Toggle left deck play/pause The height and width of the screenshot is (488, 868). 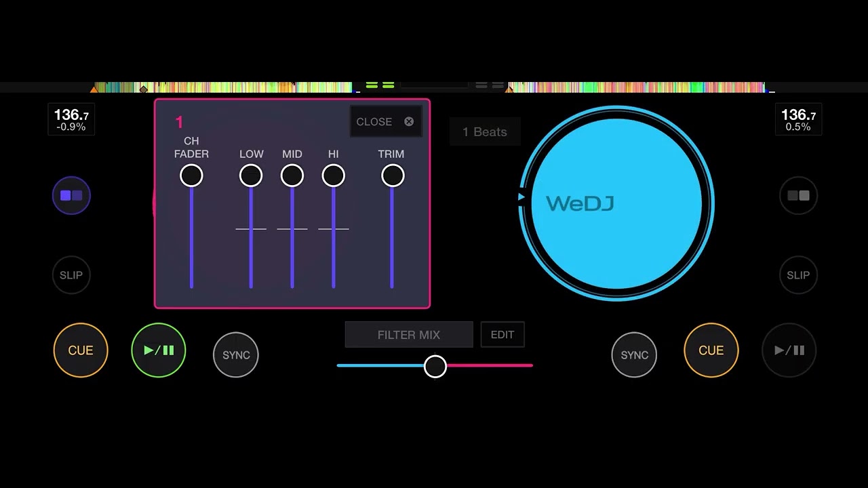[159, 350]
